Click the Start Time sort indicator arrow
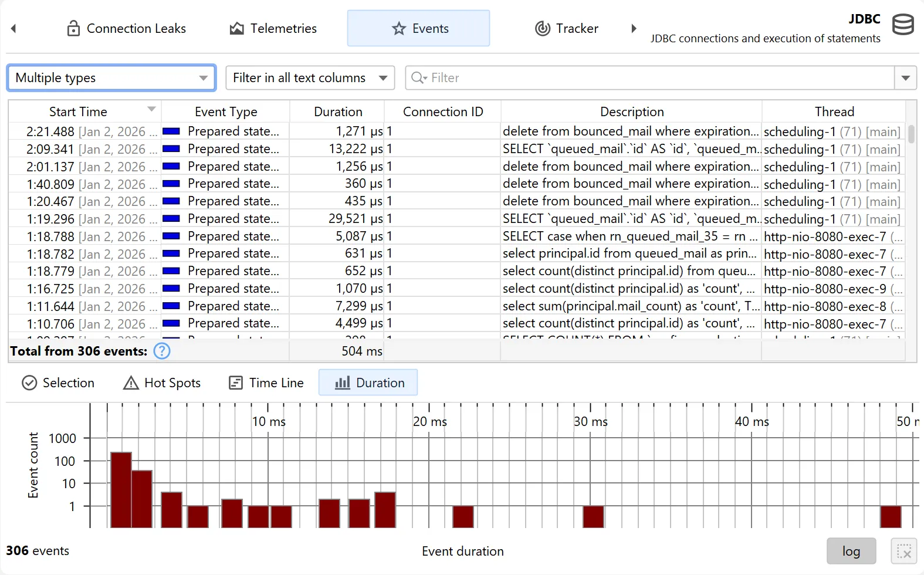The image size is (924, 575). tap(151, 109)
